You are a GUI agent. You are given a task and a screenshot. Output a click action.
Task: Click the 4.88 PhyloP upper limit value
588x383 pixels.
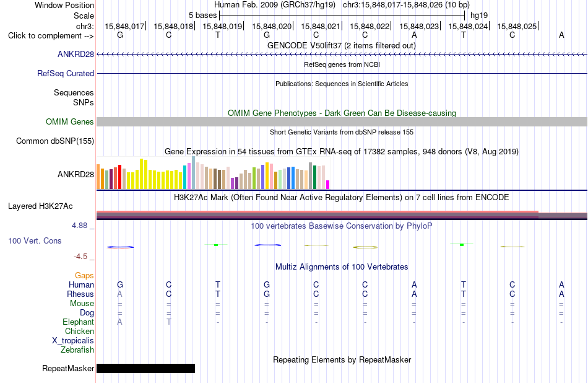coord(79,226)
